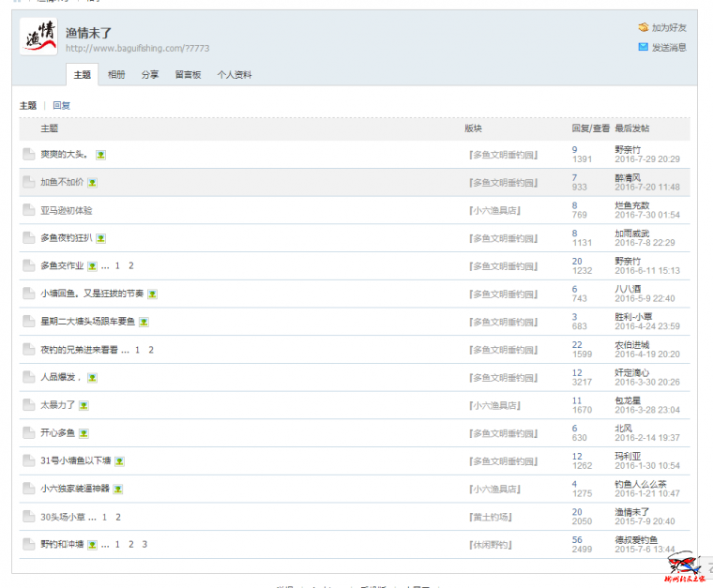Open page 2 of 夜钓的兄弟进来看看 thread

(151, 350)
